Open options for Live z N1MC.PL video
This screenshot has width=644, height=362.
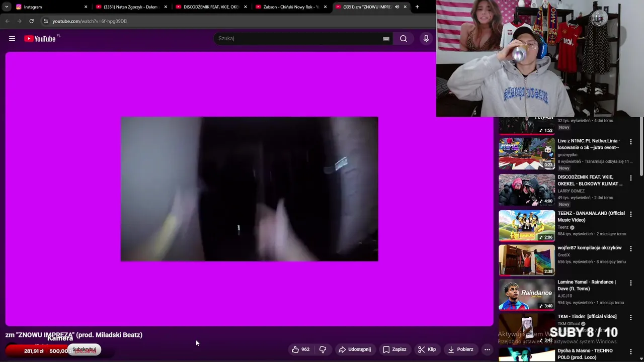pyautogui.click(x=631, y=142)
